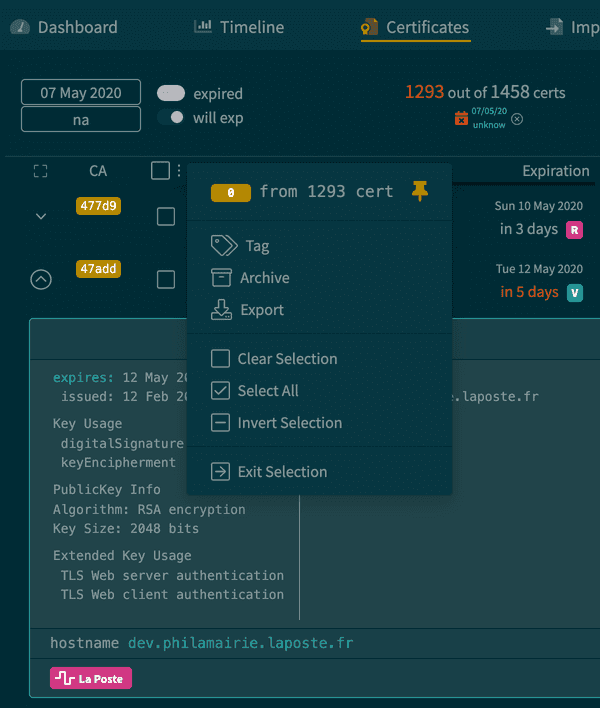Click the Archive box icon
The height and width of the screenshot is (708, 600).
tap(221, 278)
